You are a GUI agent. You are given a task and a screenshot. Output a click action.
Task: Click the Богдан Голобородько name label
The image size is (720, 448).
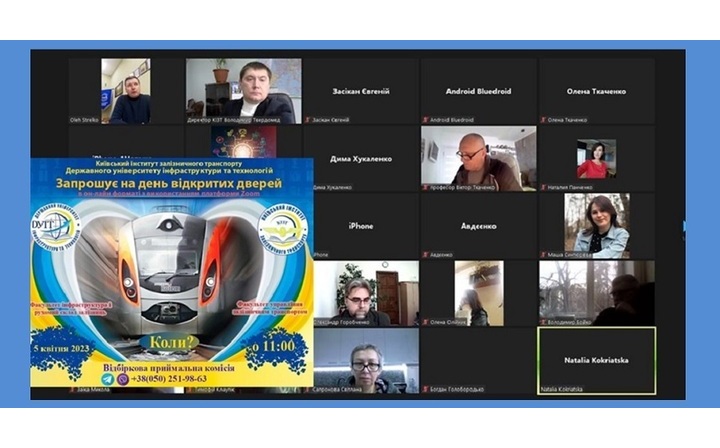457,389
